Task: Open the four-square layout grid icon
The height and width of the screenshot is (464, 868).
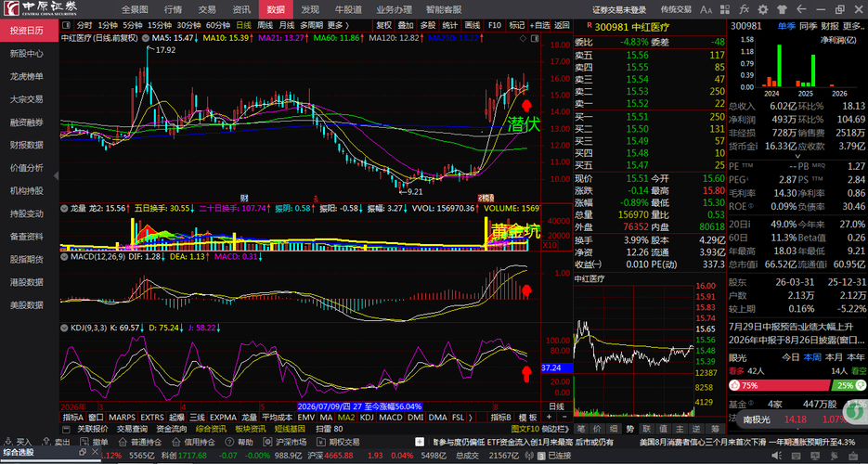Action: click(x=726, y=9)
